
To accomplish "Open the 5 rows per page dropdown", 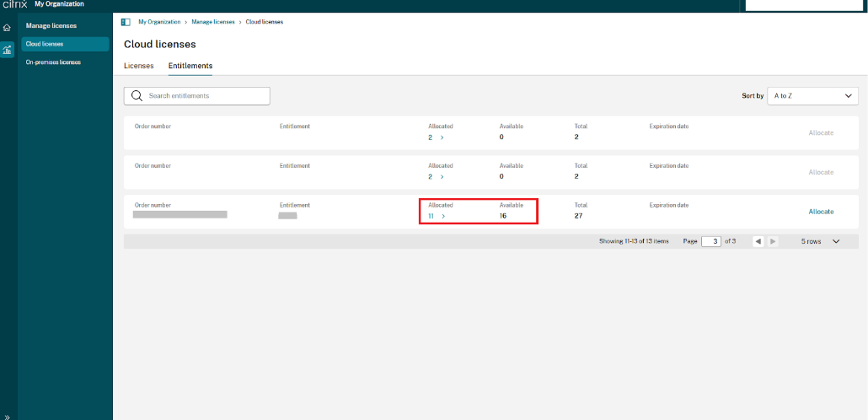I will 821,241.
